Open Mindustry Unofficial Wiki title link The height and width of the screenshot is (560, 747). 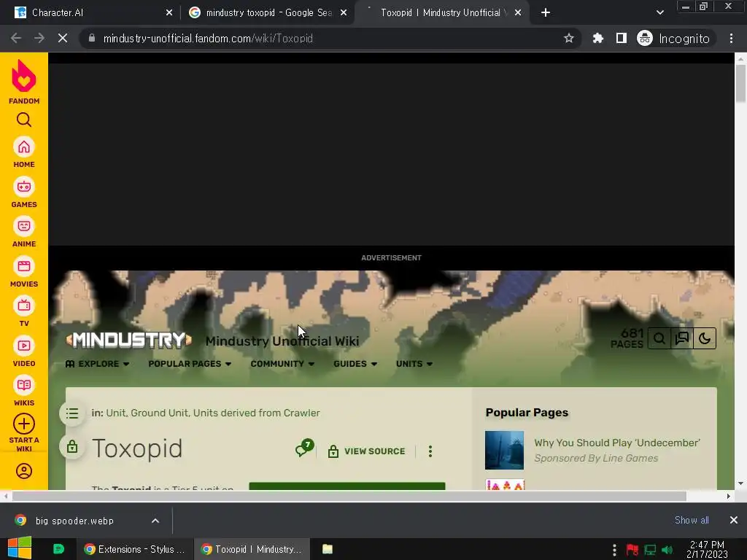coord(282,341)
